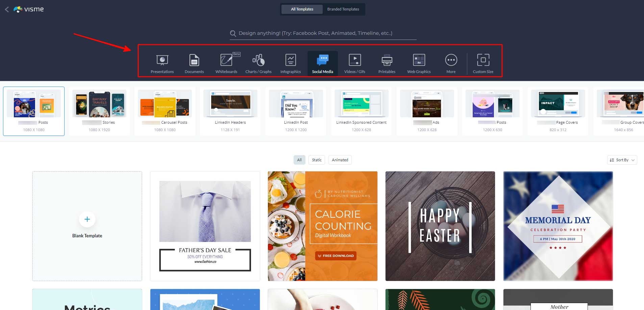Open the Happy Easter template thumbnail
The width and height of the screenshot is (644, 310).
[x=440, y=226]
